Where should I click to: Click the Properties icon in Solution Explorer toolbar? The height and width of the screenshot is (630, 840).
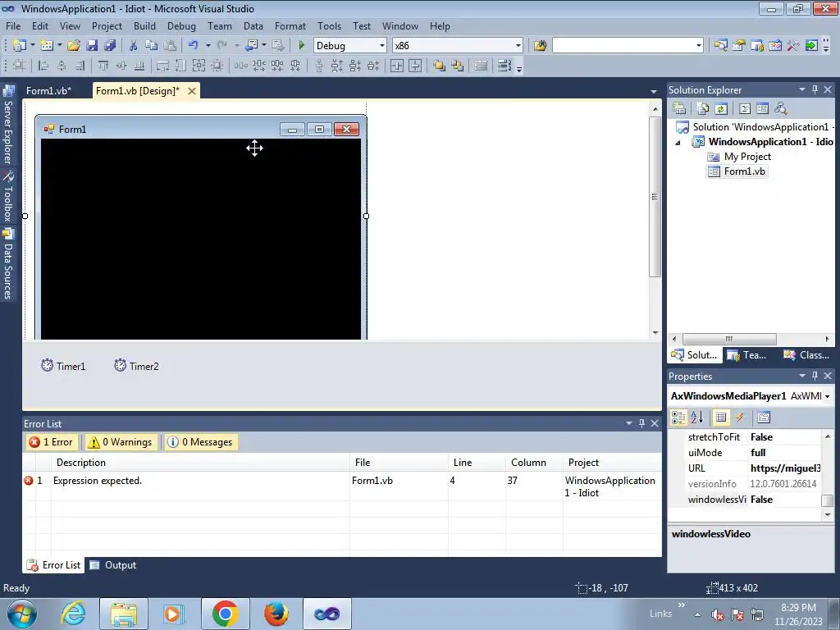click(679, 109)
